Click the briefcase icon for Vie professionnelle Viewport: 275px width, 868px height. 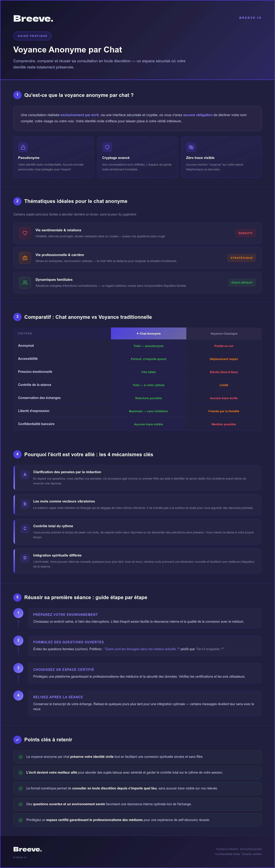click(x=25, y=258)
